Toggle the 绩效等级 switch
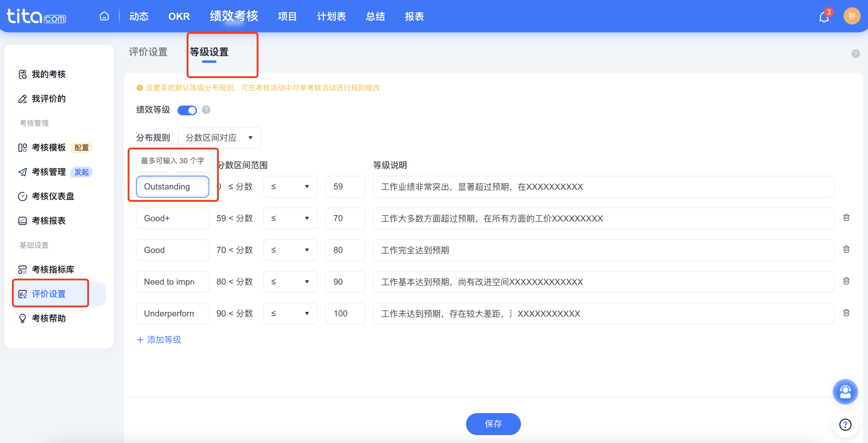This screenshot has height=443, width=868. (187, 110)
